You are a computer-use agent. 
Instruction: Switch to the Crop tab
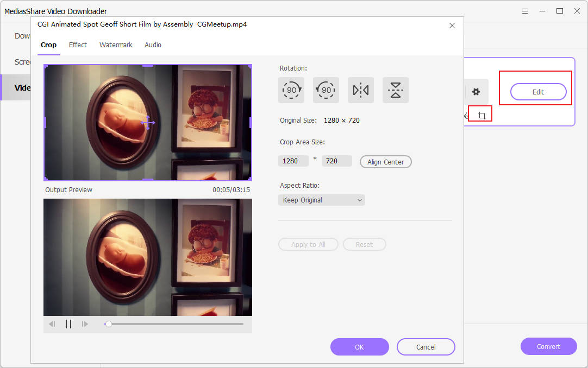click(x=48, y=45)
